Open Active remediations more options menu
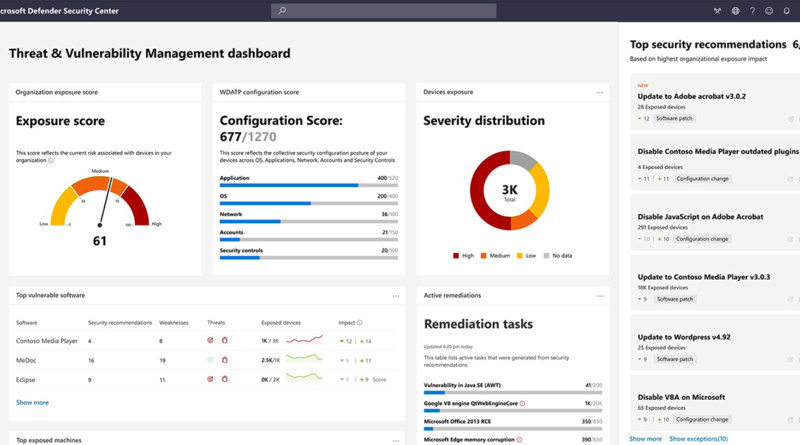This screenshot has height=445, width=800. [599, 295]
